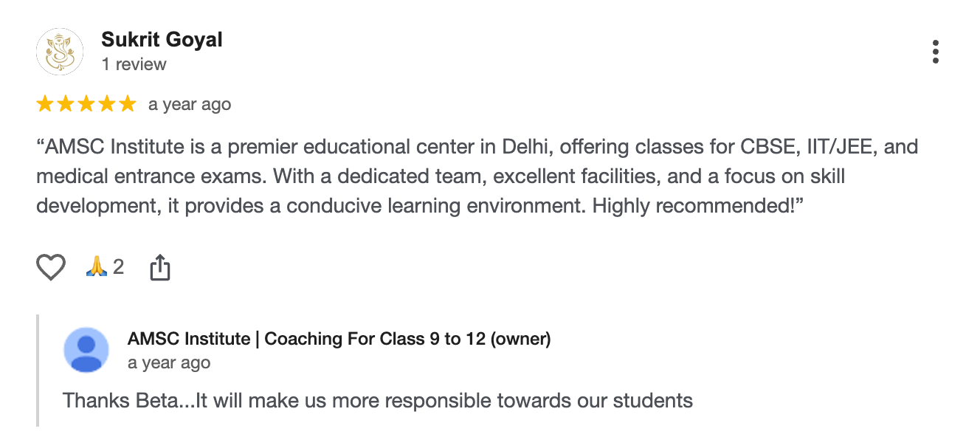
Task: Open the AMSC Institute owner name link
Action: [339, 339]
